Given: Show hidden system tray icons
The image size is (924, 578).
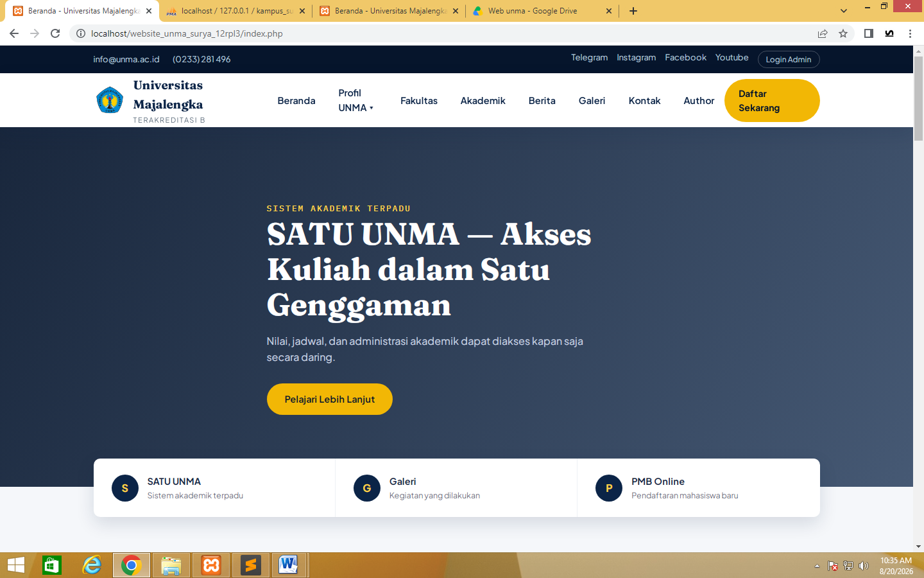Looking at the screenshot, I should click(x=817, y=566).
